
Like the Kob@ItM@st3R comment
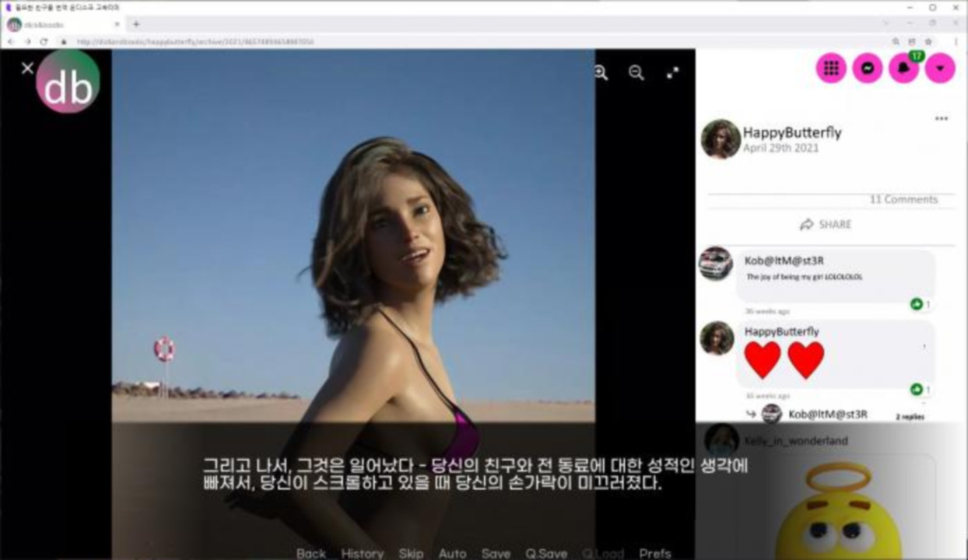(x=917, y=304)
